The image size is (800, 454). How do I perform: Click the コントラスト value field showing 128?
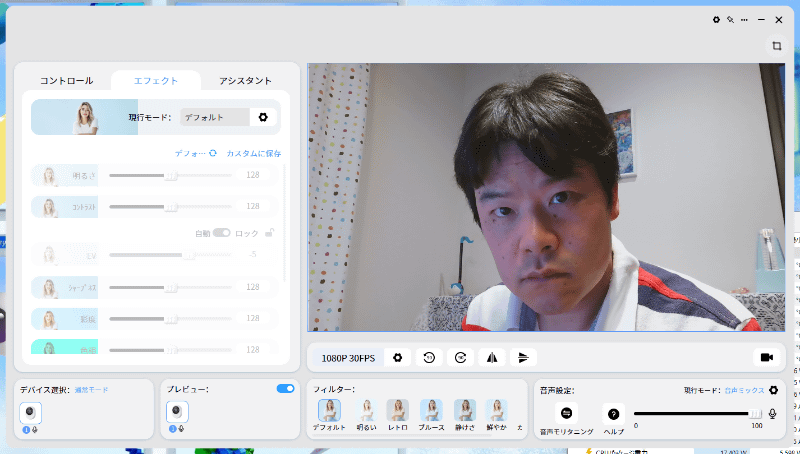coord(253,206)
